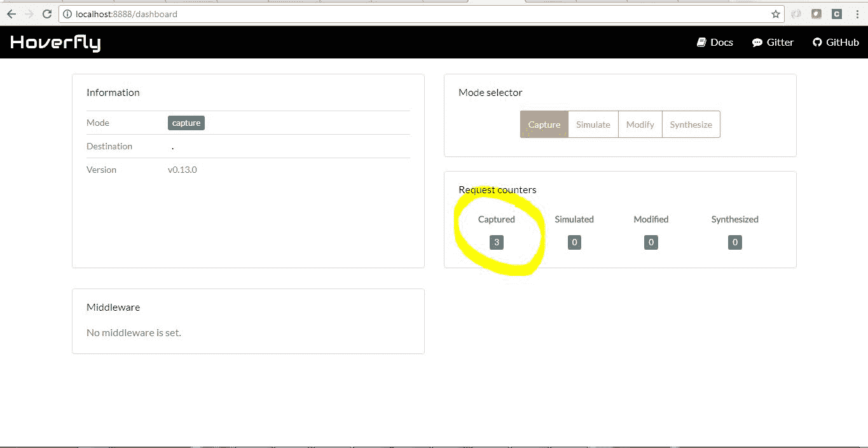
Task: Click the Modified counter label
Action: (x=651, y=219)
